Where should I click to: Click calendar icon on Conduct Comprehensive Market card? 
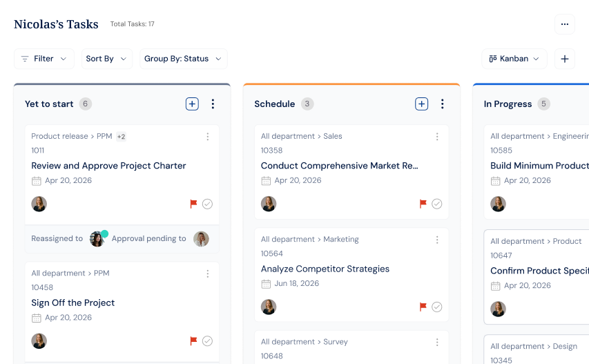click(x=266, y=181)
